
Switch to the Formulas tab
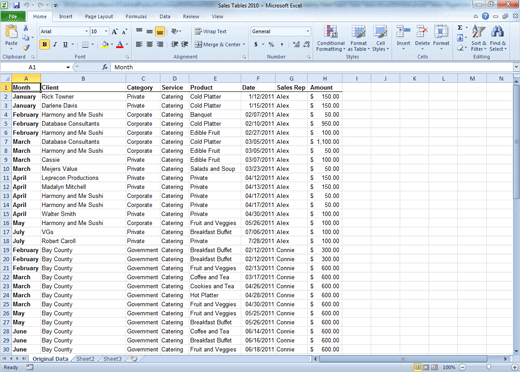tap(136, 16)
